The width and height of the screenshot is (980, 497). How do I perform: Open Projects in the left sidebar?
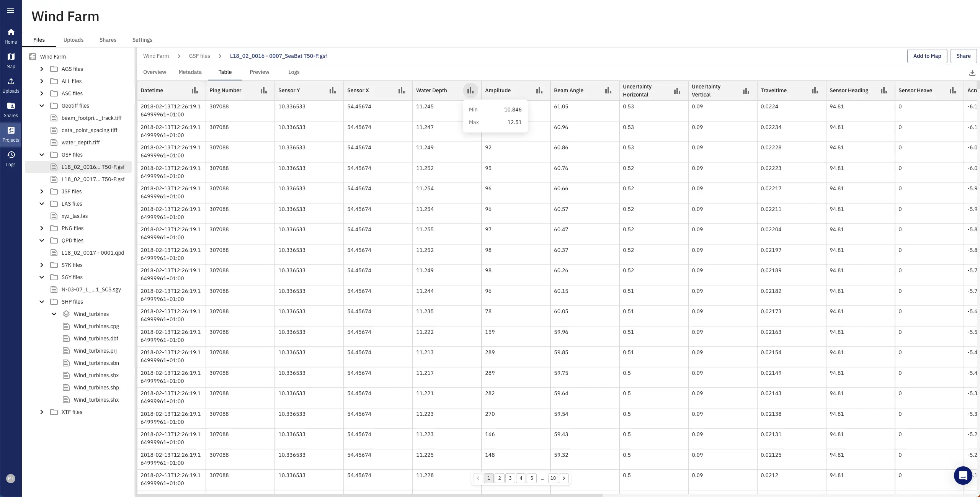(x=11, y=134)
